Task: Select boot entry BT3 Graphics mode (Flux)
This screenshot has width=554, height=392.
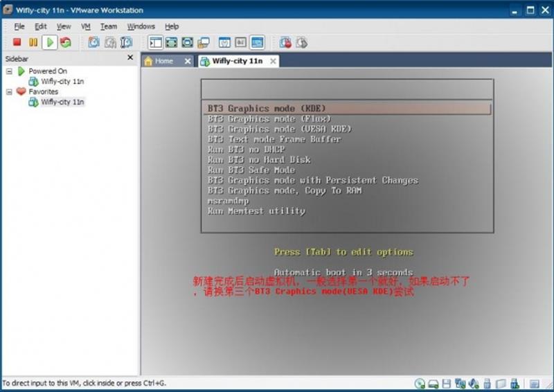Action: point(348,118)
